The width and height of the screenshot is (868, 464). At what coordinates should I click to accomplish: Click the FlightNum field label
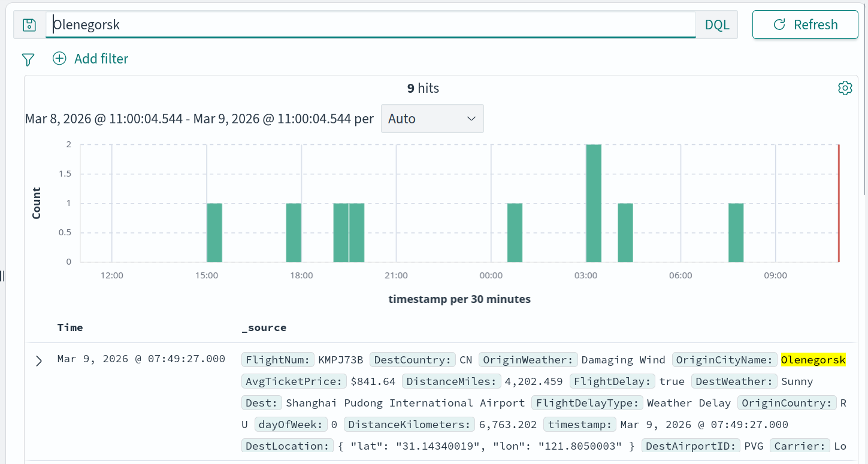[x=278, y=360]
